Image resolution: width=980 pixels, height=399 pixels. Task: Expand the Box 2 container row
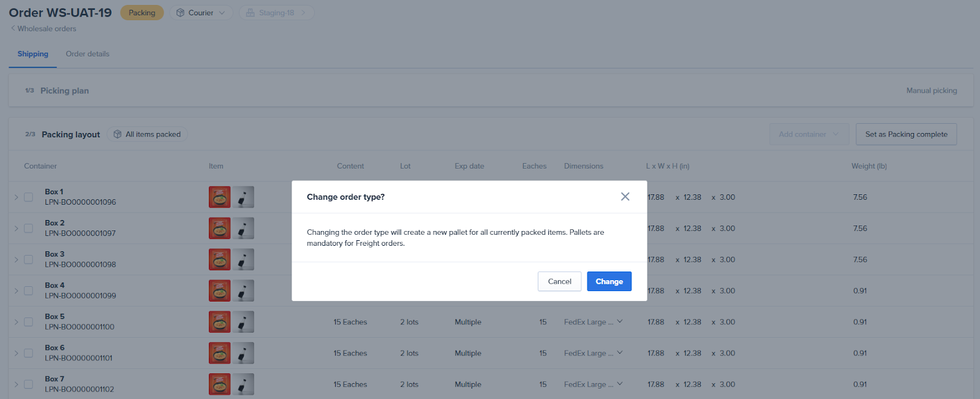click(x=16, y=229)
